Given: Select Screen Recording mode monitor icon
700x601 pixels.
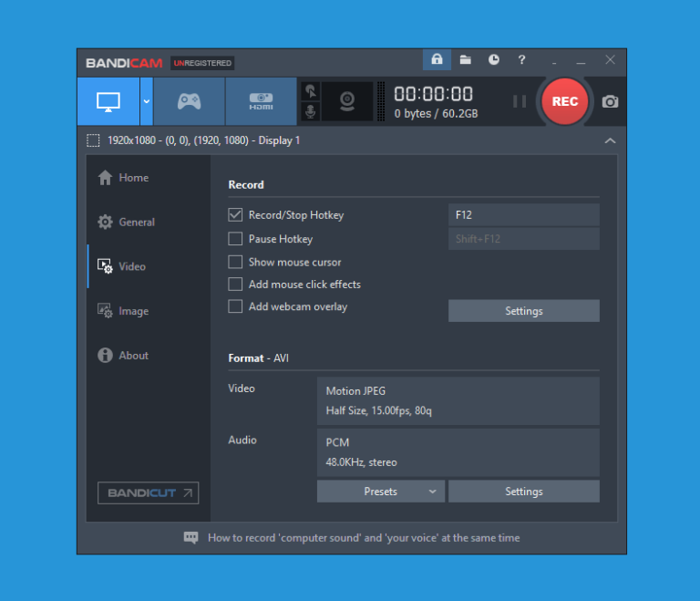Looking at the screenshot, I should click(x=108, y=101).
